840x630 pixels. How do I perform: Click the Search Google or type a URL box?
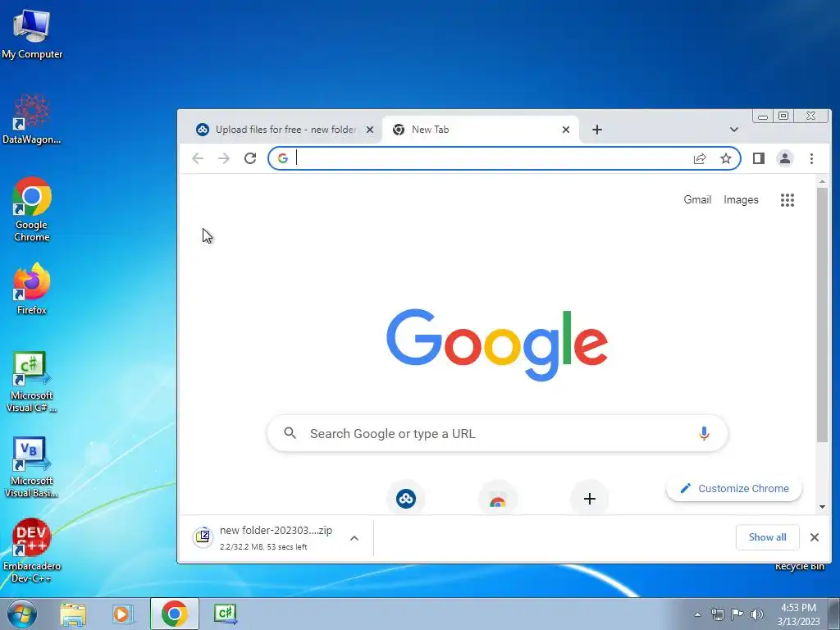[497, 433]
